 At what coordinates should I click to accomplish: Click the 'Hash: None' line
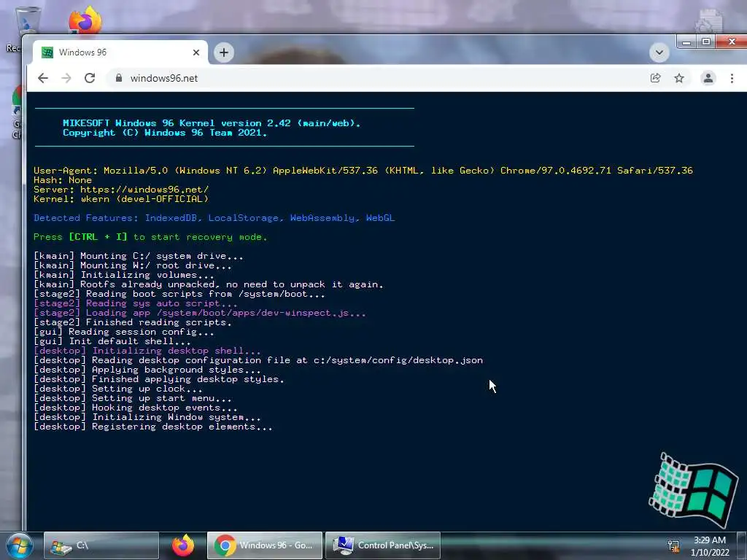pyautogui.click(x=63, y=180)
